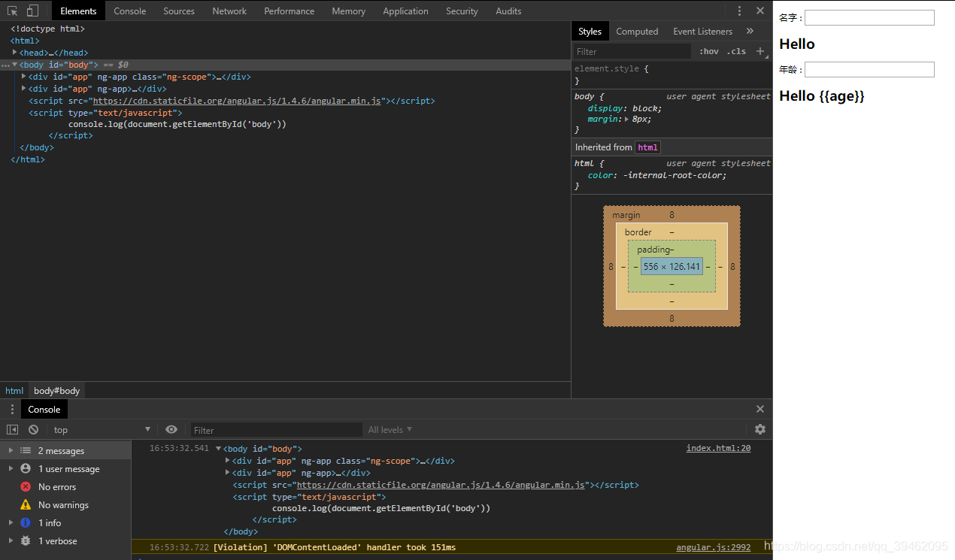Select the Styles tab

(x=590, y=31)
